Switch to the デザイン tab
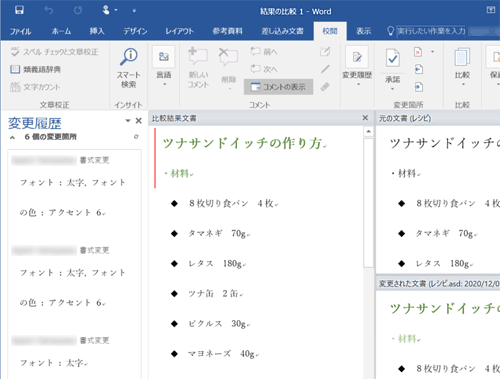The width and height of the screenshot is (500, 379). coord(135,31)
